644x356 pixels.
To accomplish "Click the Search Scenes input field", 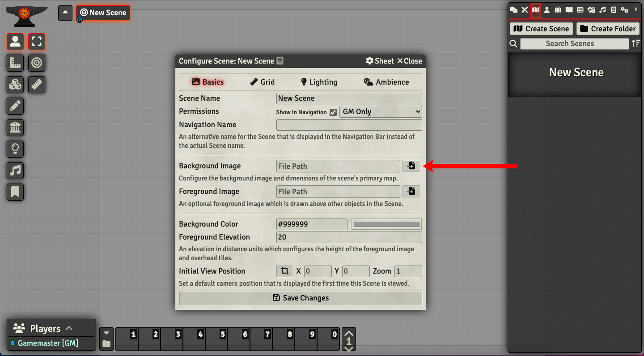I will pyautogui.click(x=574, y=43).
